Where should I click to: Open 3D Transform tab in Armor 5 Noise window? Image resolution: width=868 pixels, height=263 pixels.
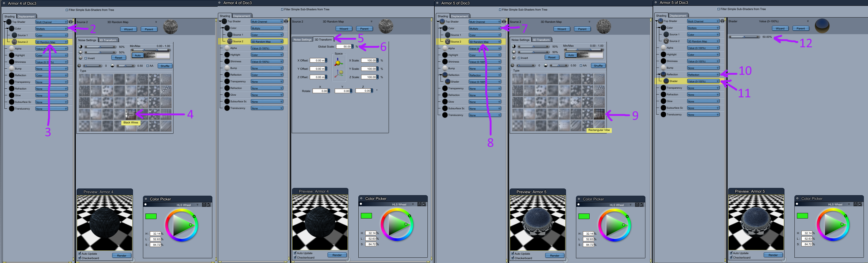pyautogui.click(x=541, y=40)
